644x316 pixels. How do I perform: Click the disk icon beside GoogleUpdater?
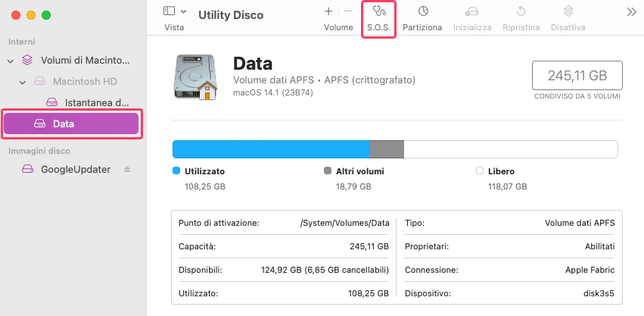coord(27,169)
